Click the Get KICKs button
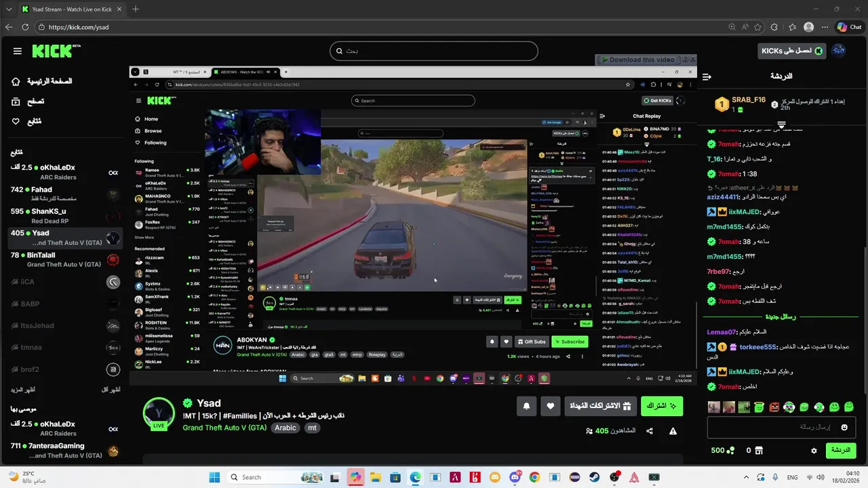The width and height of the screenshot is (868, 488). pyautogui.click(x=791, y=51)
